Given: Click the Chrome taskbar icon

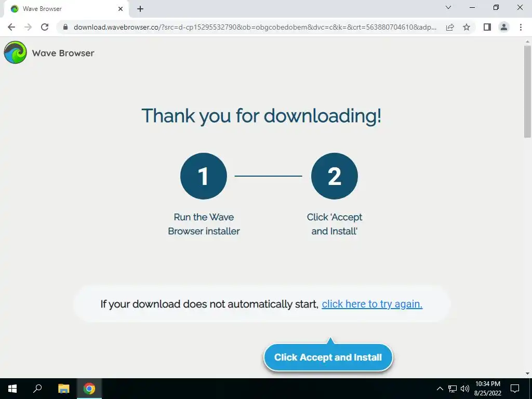Looking at the screenshot, I should tap(89, 389).
